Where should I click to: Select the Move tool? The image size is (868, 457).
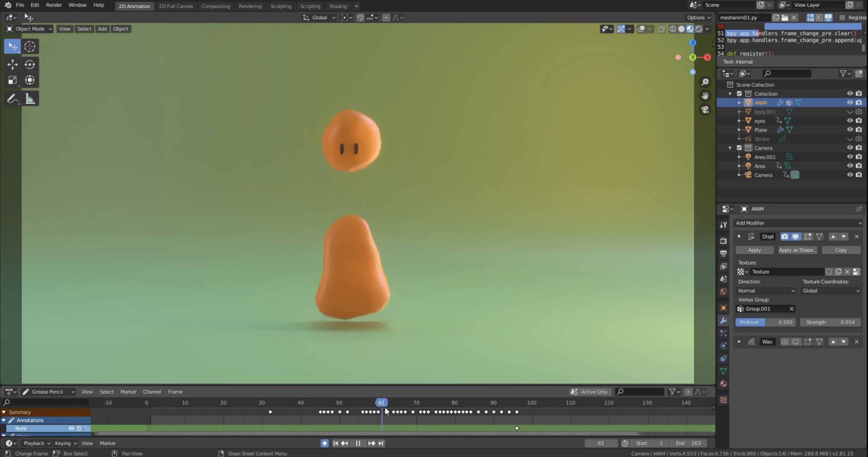point(12,64)
